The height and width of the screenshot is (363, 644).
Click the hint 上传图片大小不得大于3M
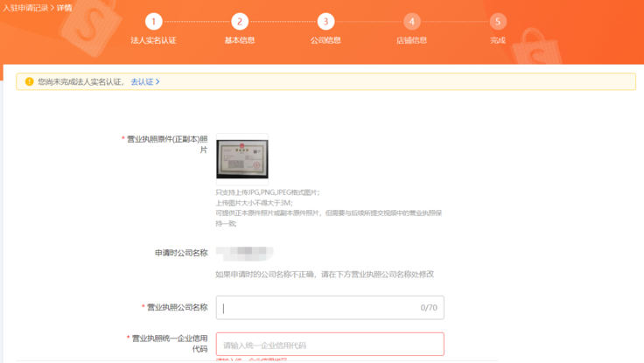tap(255, 203)
